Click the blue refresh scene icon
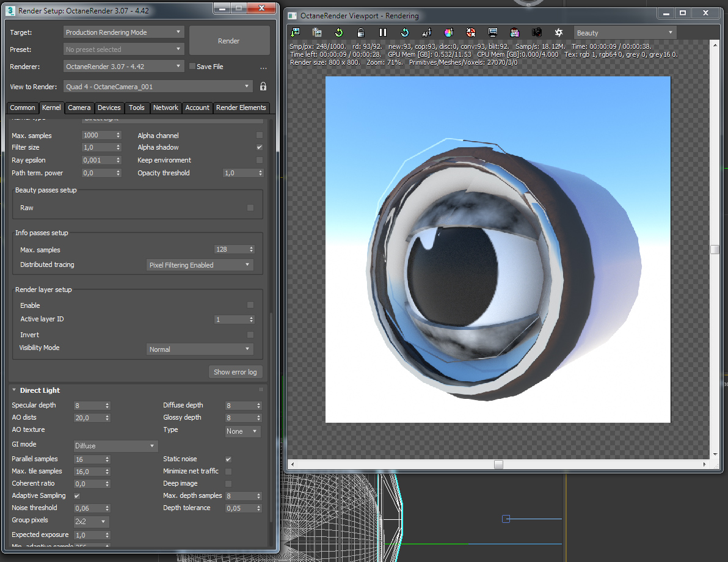Viewport: 728px width, 562px height. coord(405,32)
